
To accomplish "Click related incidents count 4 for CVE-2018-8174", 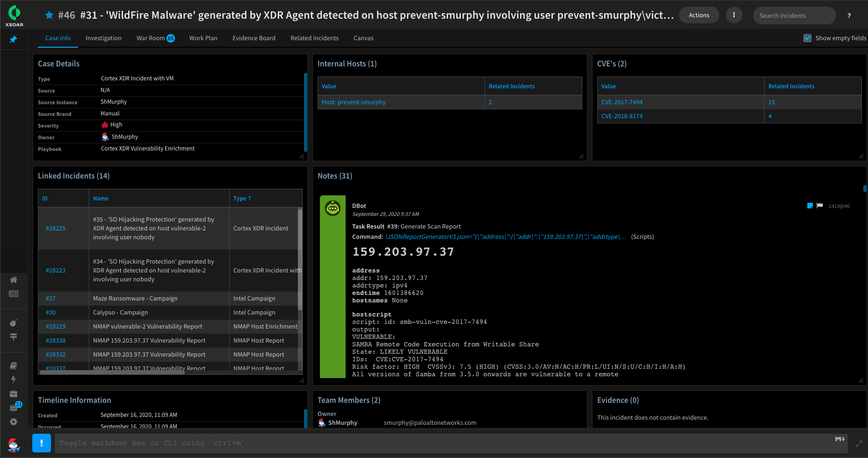I will [x=770, y=116].
